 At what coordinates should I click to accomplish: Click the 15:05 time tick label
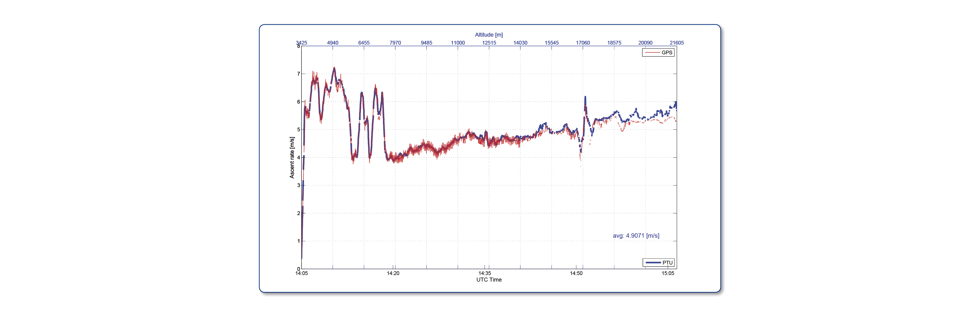[668, 273]
